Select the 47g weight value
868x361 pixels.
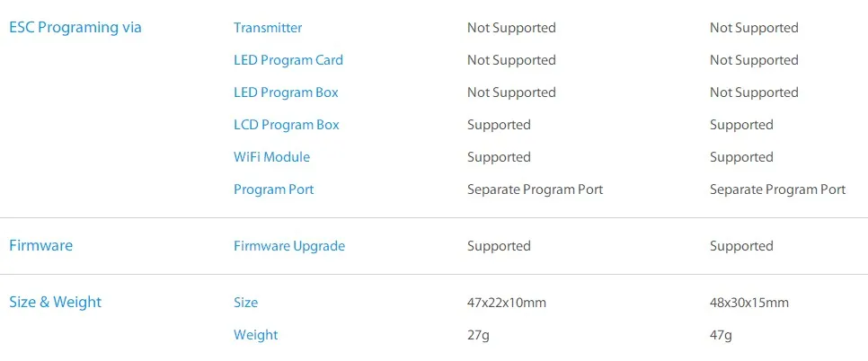(721, 335)
